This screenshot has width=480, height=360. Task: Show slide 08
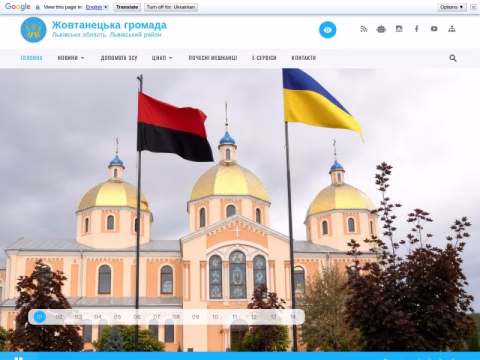[x=176, y=317]
